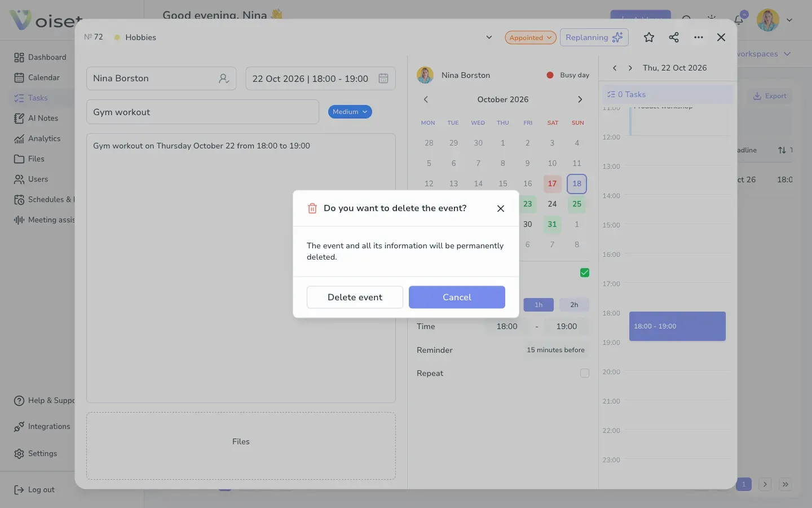Toggle the green checked checkbox
The width and height of the screenshot is (812, 508).
click(x=585, y=273)
